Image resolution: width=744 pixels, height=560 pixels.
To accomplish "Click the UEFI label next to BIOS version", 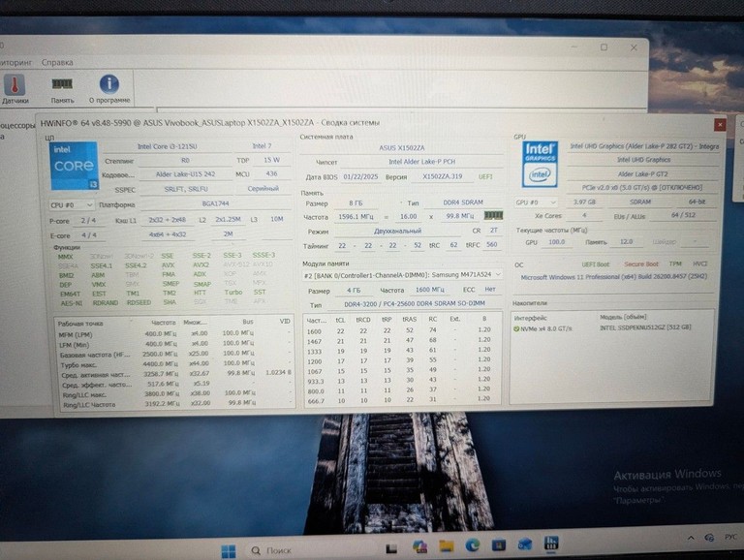I will 485,176.
